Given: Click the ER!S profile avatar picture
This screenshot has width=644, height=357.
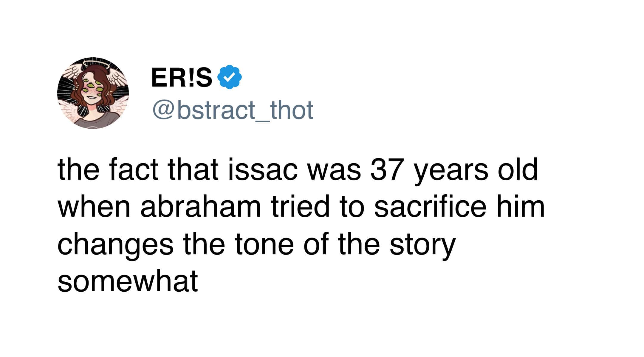Looking at the screenshot, I should (x=93, y=93).
